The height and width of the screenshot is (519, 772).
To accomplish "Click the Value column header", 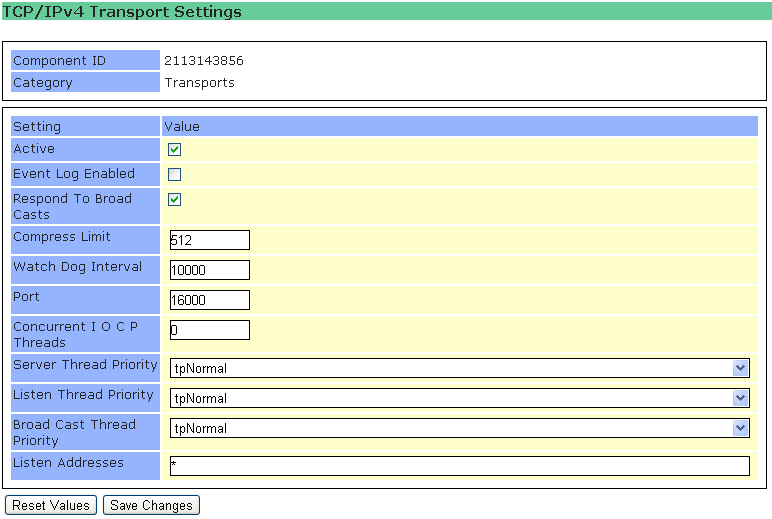I will coord(182,127).
